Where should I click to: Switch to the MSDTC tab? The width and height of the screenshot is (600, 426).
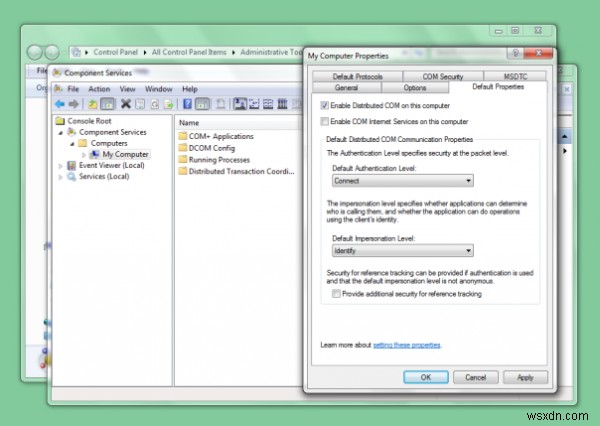515,76
